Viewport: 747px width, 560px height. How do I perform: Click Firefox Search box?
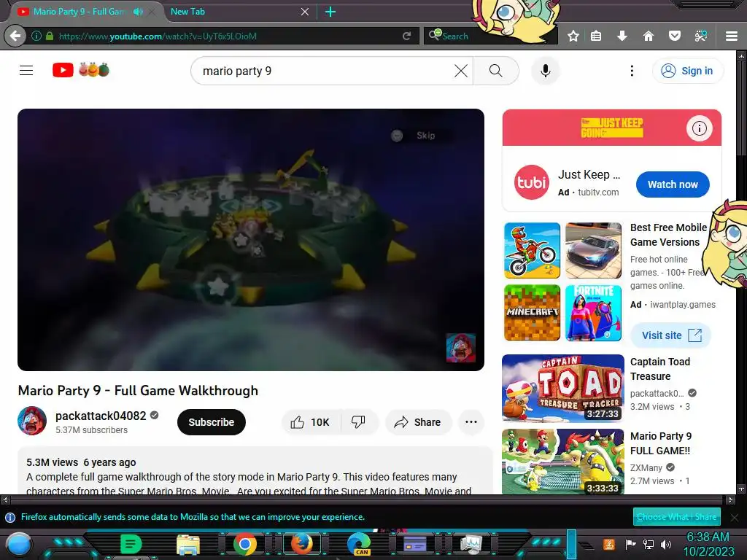pos(491,36)
